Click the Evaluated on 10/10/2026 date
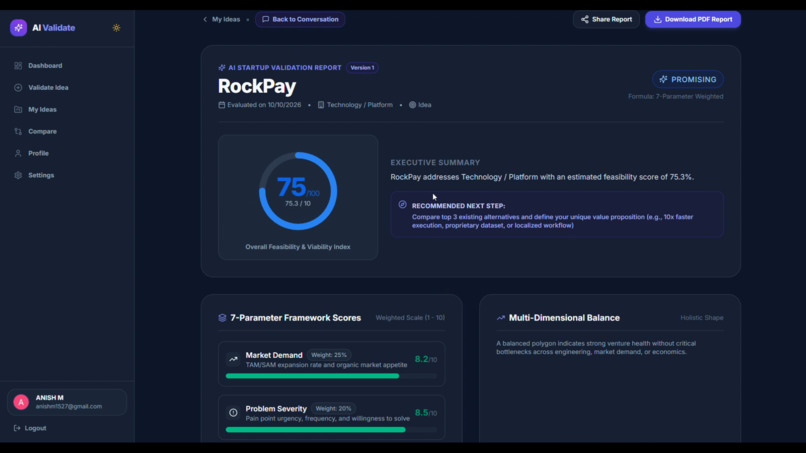 point(264,105)
